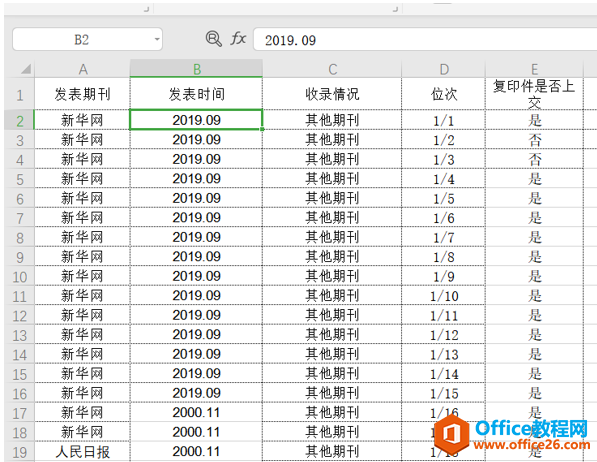Click the Name Box showing B2
The height and width of the screenshot is (462, 597).
(x=87, y=39)
